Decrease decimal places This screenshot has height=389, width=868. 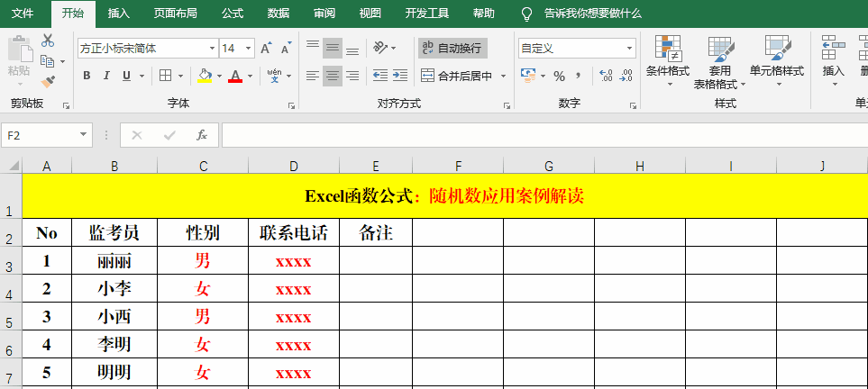tap(626, 76)
